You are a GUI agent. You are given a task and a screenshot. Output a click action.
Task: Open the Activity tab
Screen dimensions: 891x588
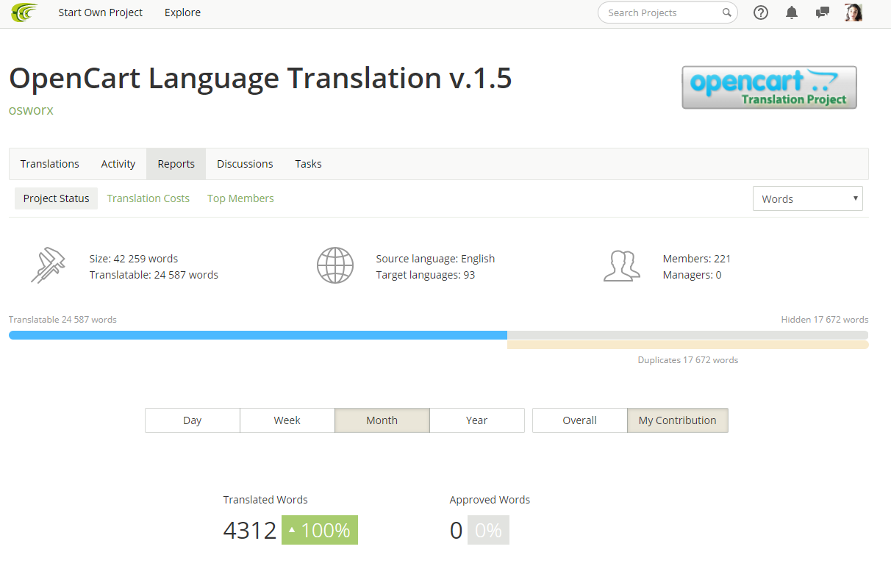(x=118, y=164)
